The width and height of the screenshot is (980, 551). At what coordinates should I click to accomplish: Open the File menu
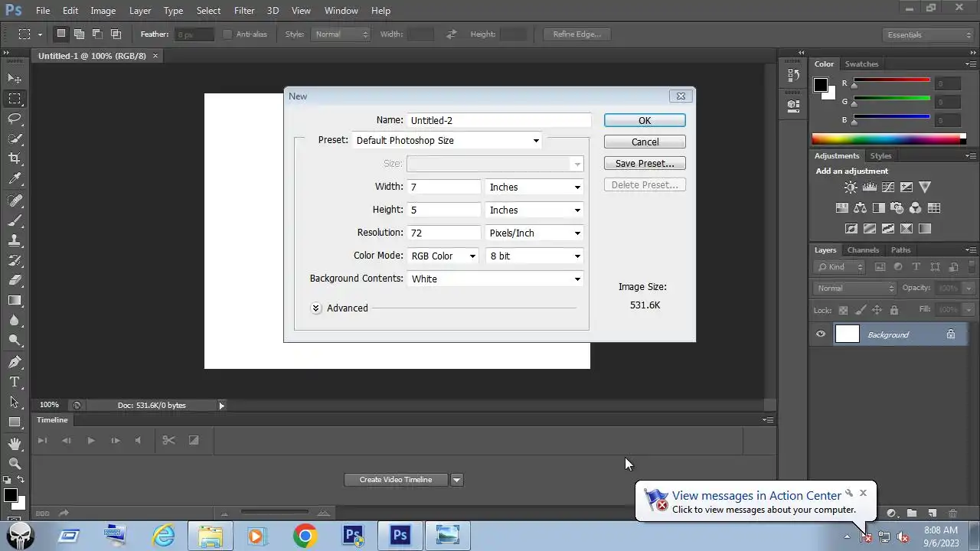pos(43,11)
